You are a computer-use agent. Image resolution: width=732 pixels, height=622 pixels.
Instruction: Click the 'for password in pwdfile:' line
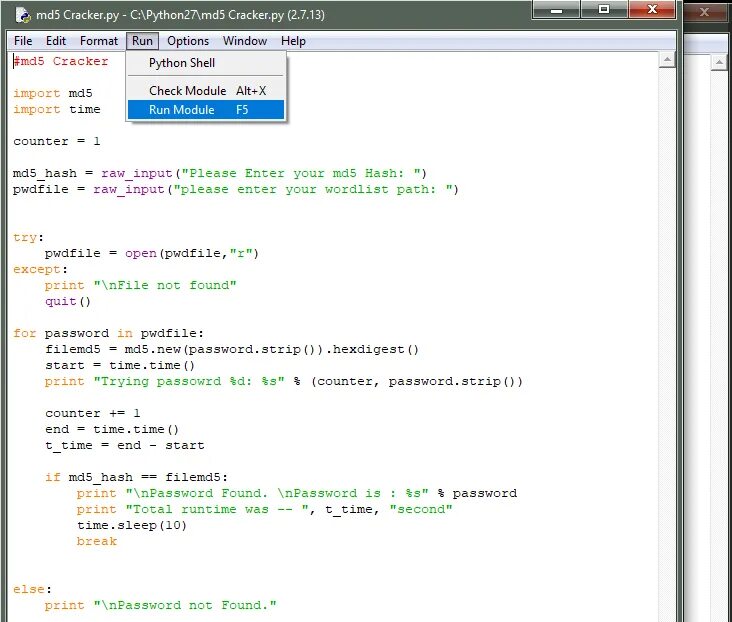(108, 333)
